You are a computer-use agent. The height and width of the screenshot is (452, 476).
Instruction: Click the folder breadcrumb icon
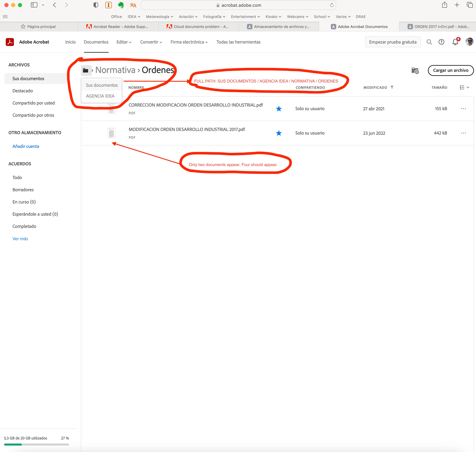coord(86,70)
